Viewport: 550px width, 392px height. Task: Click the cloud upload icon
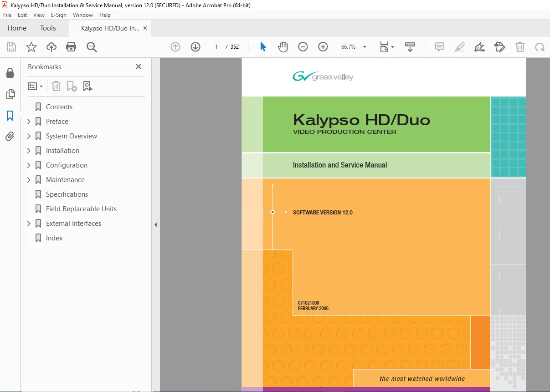click(x=51, y=47)
